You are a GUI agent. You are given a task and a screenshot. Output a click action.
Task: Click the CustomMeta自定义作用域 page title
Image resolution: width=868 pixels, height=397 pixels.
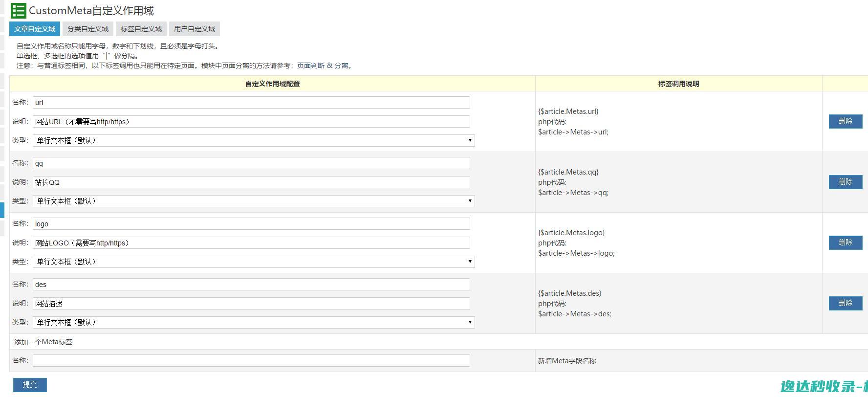(x=91, y=11)
